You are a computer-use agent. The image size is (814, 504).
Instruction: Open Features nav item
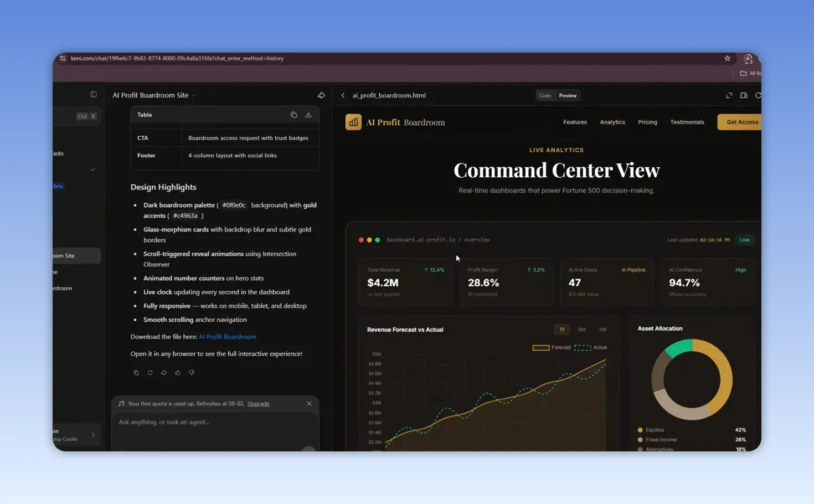[575, 122]
